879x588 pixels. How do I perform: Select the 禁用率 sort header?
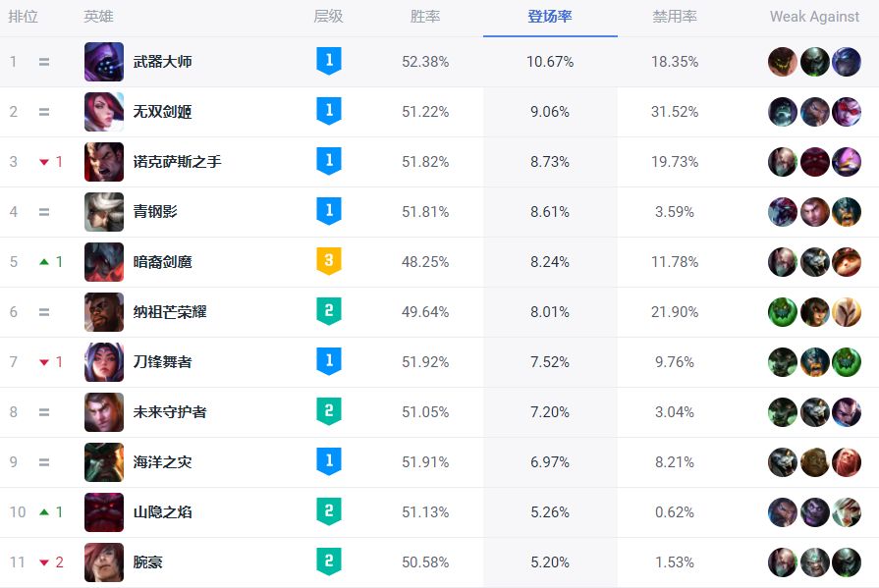(x=676, y=17)
